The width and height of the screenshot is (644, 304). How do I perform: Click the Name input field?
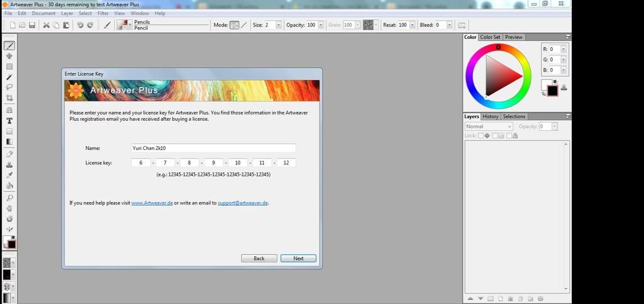pyautogui.click(x=214, y=148)
